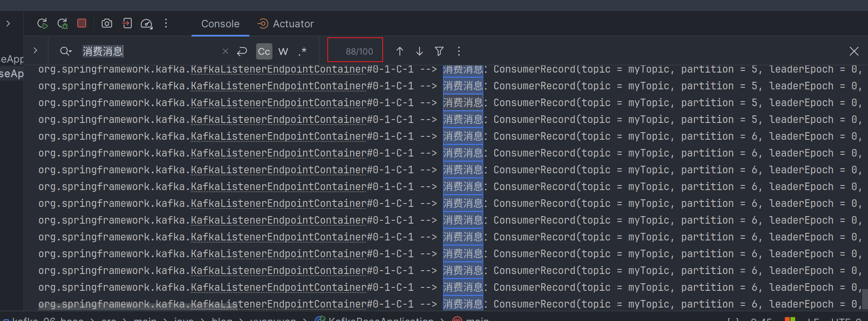Take a thread dump with the camera icon
The image size is (868, 321).
pos(107,23)
